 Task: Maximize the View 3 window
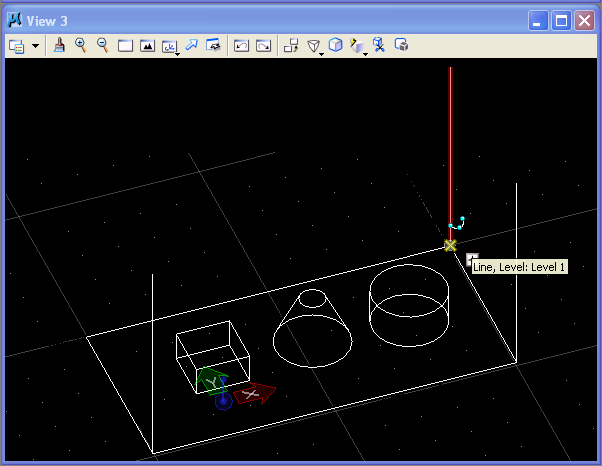click(561, 20)
